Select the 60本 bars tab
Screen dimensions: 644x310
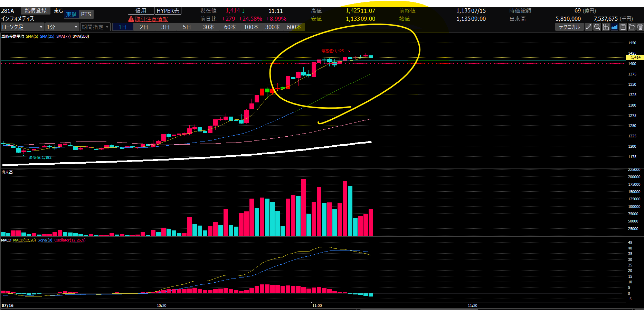230,27
